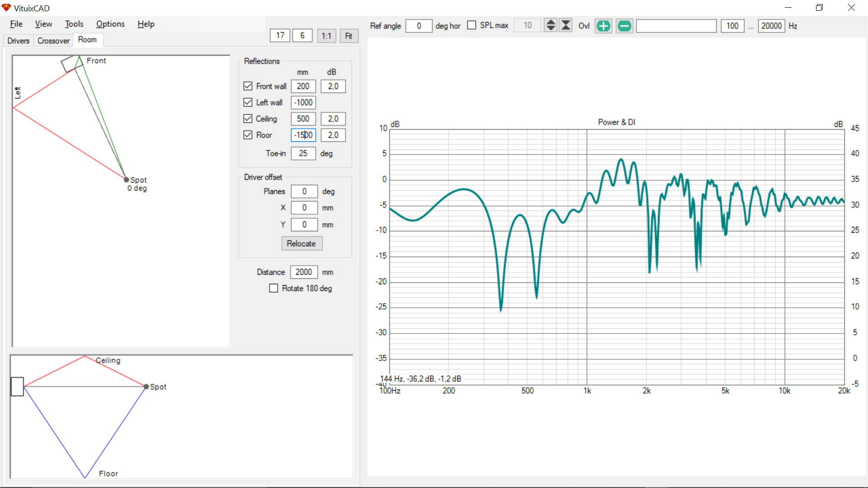Open the View menu
The height and width of the screenshot is (488, 868).
pyautogui.click(x=43, y=24)
